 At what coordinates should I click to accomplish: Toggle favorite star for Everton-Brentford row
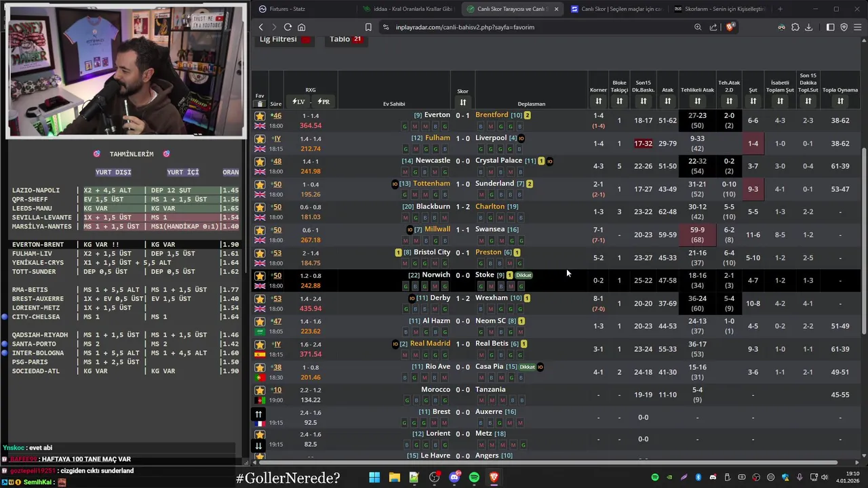pyautogui.click(x=260, y=116)
